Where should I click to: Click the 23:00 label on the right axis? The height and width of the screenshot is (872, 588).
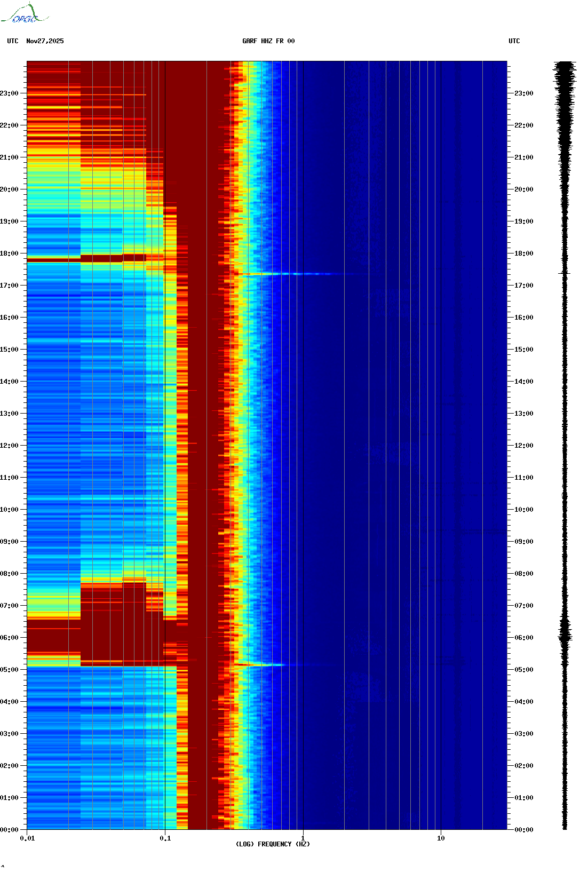point(524,93)
